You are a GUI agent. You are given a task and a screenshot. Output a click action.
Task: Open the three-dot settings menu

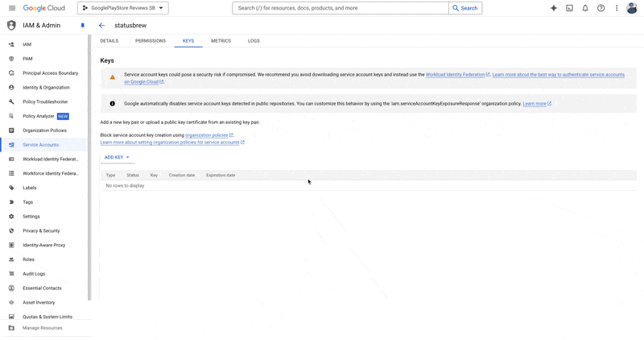(617, 8)
